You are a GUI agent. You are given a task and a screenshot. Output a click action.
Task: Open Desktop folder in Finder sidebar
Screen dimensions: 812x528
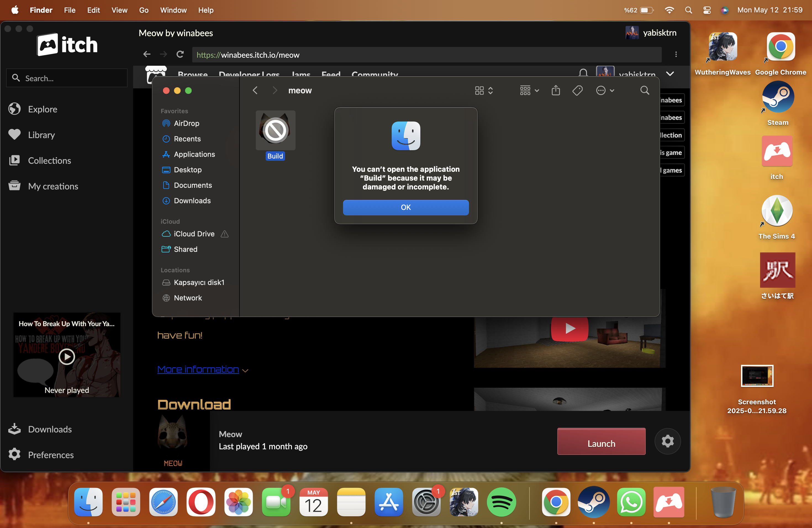tap(187, 170)
